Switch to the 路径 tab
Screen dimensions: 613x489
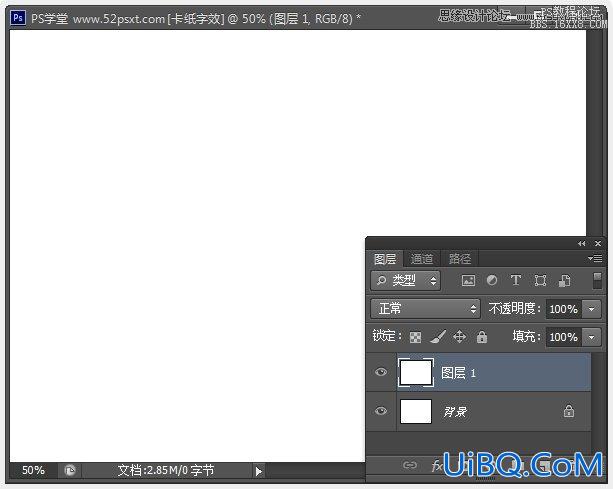click(x=459, y=259)
